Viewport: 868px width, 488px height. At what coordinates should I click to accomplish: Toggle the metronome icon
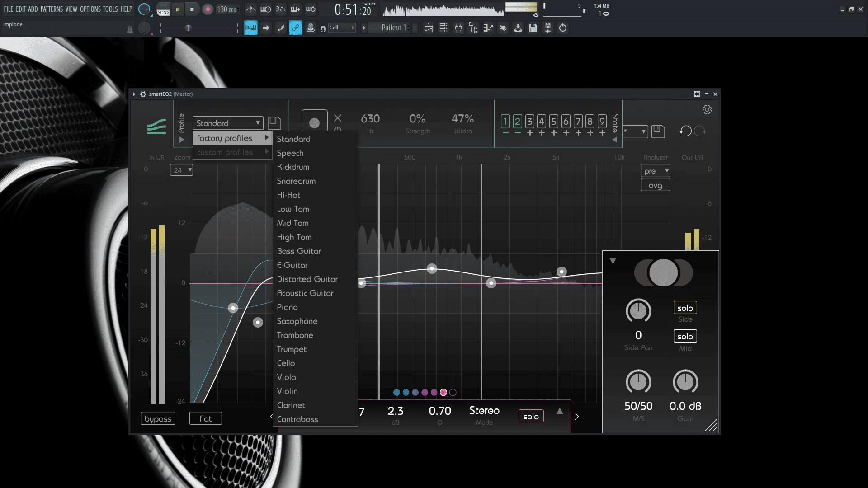pyautogui.click(x=251, y=9)
